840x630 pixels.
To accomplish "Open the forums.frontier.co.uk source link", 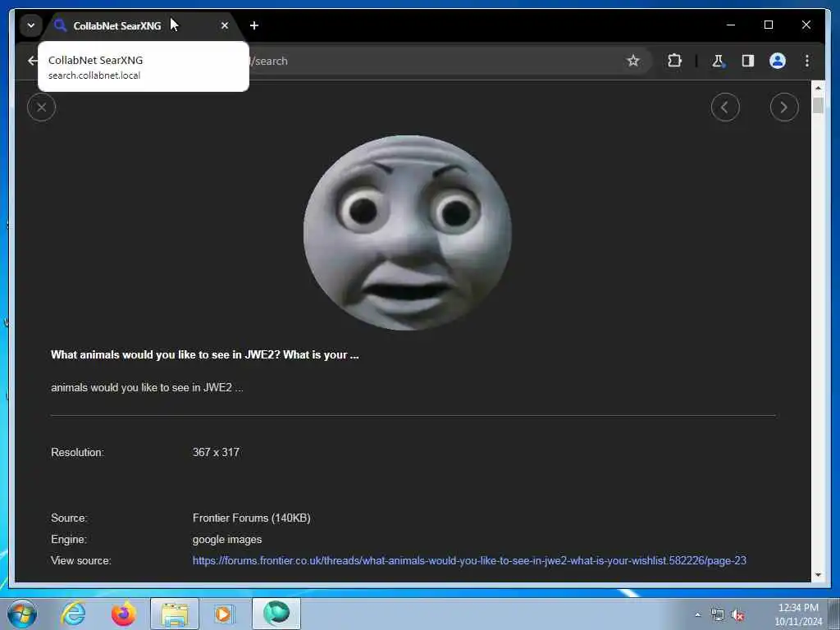I will pyautogui.click(x=469, y=560).
